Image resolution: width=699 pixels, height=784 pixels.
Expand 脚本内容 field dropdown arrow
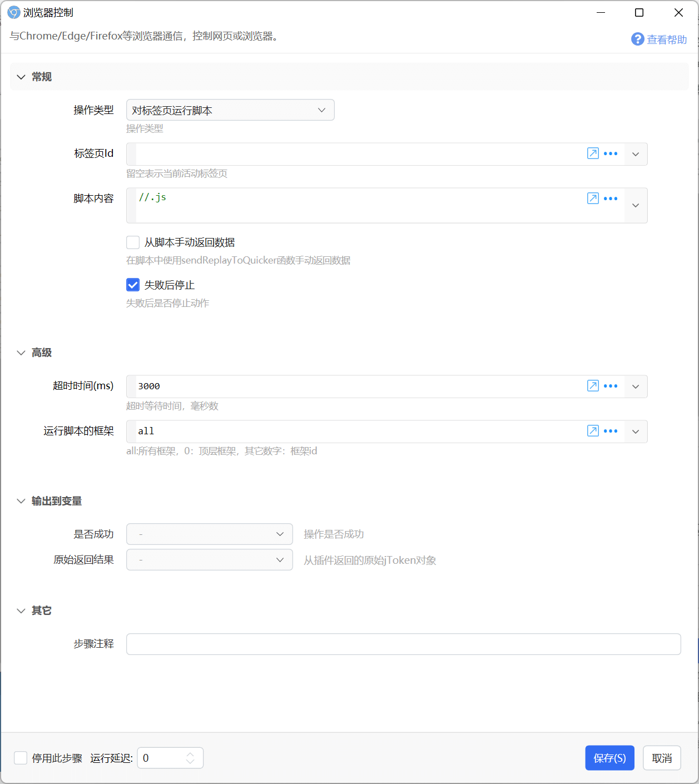click(x=636, y=205)
